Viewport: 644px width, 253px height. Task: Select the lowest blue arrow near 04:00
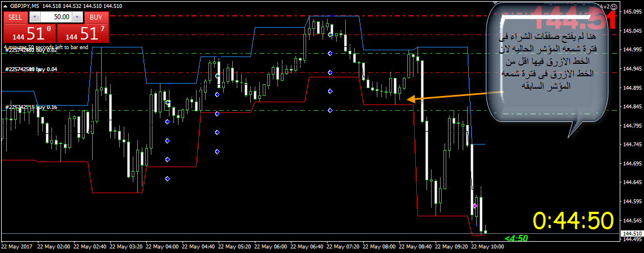[x=167, y=178]
